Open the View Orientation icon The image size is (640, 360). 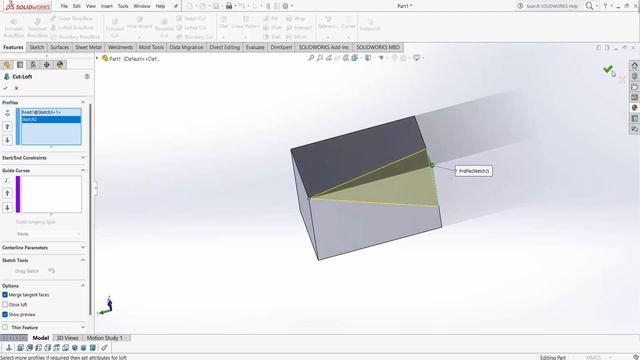point(355,58)
